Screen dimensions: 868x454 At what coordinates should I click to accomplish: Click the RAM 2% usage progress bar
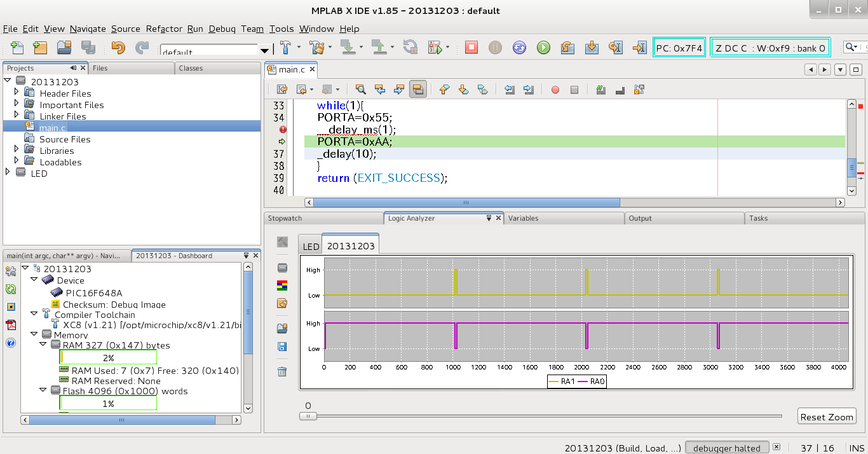tap(108, 358)
